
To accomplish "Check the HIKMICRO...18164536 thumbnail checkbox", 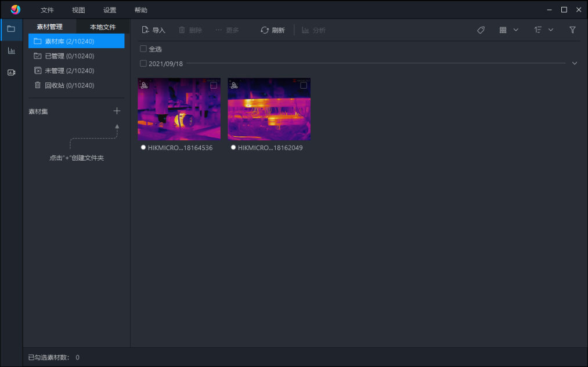I will [214, 85].
